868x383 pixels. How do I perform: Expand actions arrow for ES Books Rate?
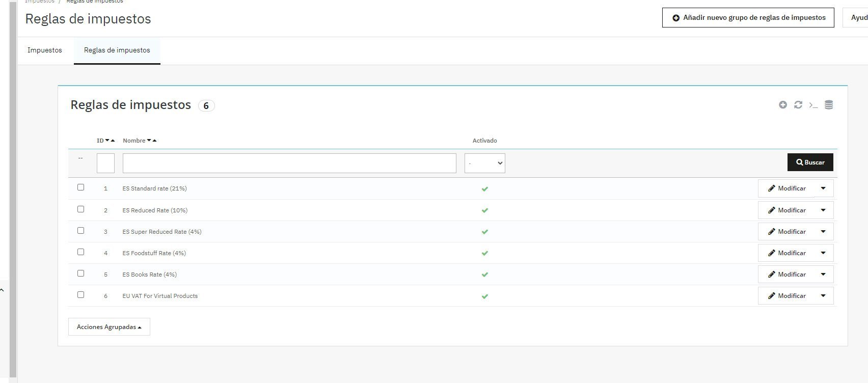pos(823,275)
